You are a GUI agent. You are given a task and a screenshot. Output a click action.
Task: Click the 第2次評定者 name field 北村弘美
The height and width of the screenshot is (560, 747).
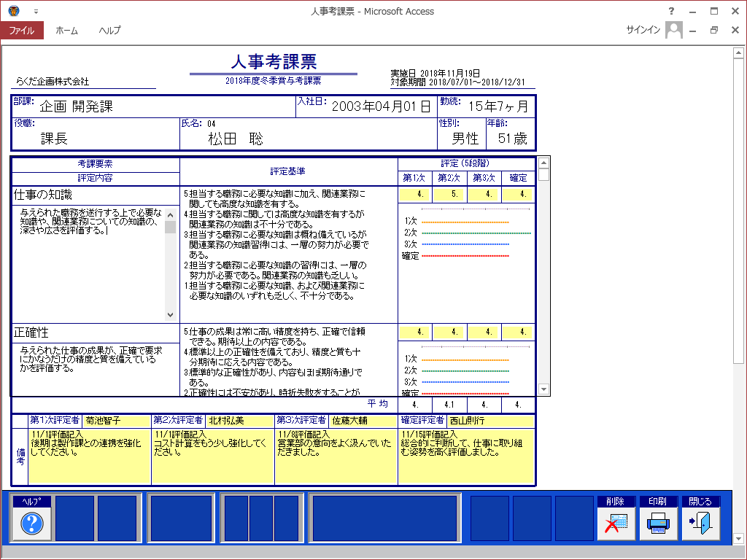[239, 421]
